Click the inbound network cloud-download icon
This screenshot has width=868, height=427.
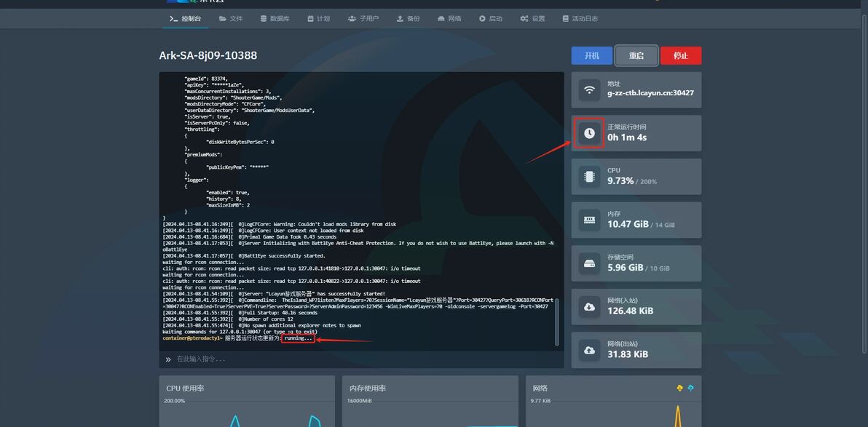click(589, 307)
